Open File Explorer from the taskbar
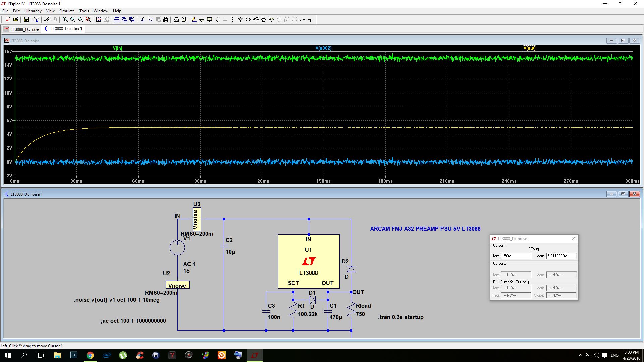The width and height of the screenshot is (644, 362). tap(57, 355)
